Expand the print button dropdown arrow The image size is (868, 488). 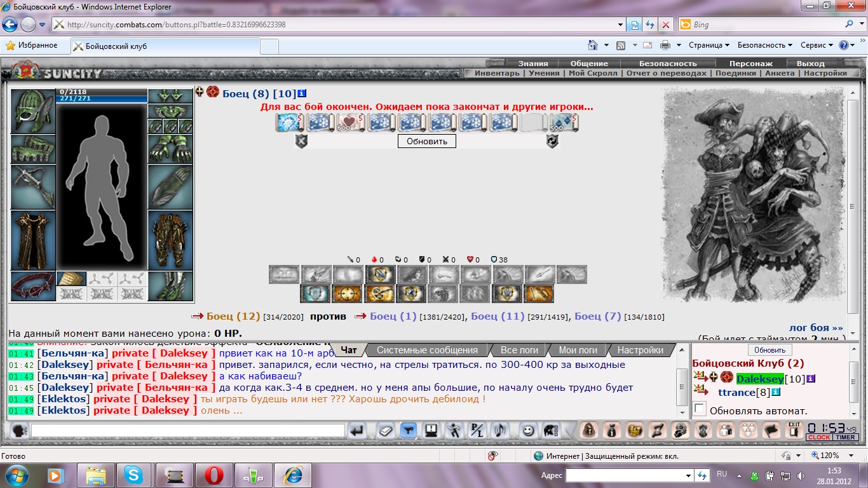(679, 45)
